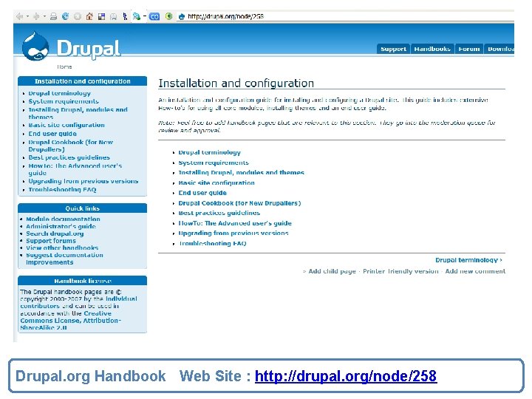Click the browser Forward arrow
Screen dimensions: 532x399
click(x=36, y=16)
